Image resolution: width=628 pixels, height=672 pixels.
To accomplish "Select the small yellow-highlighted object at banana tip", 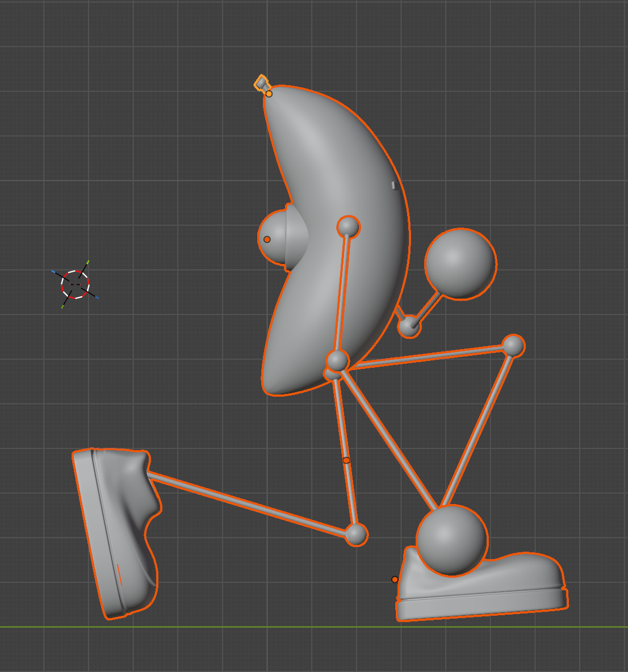I will [261, 83].
